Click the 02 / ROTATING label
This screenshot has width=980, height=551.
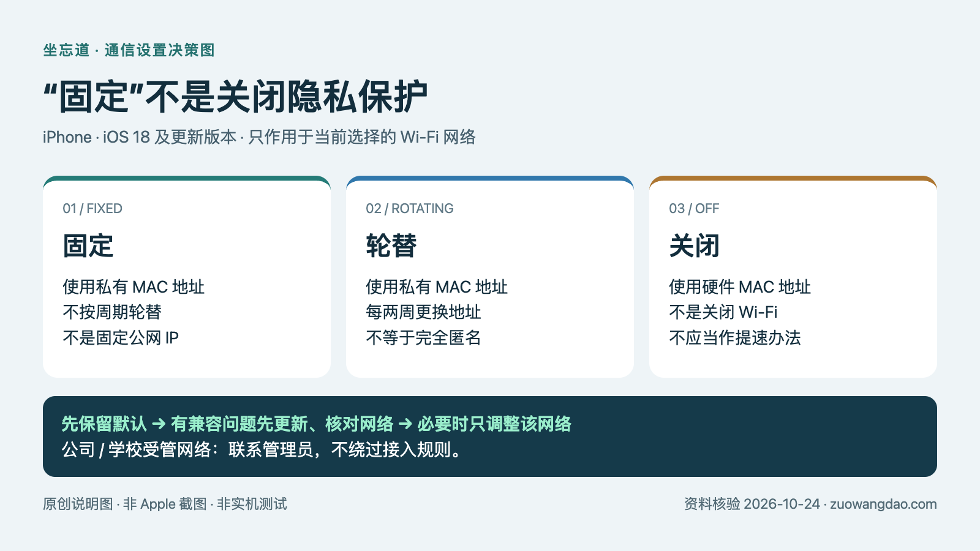point(410,209)
